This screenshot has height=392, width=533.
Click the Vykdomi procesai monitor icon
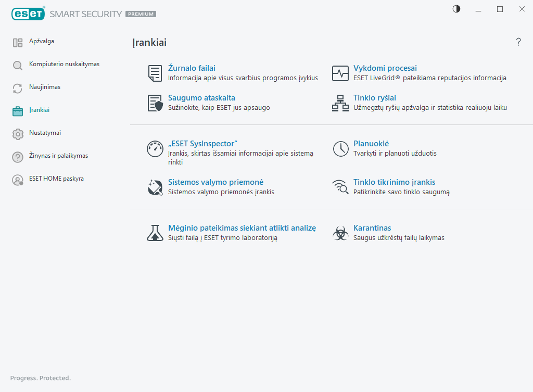click(x=340, y=73)
